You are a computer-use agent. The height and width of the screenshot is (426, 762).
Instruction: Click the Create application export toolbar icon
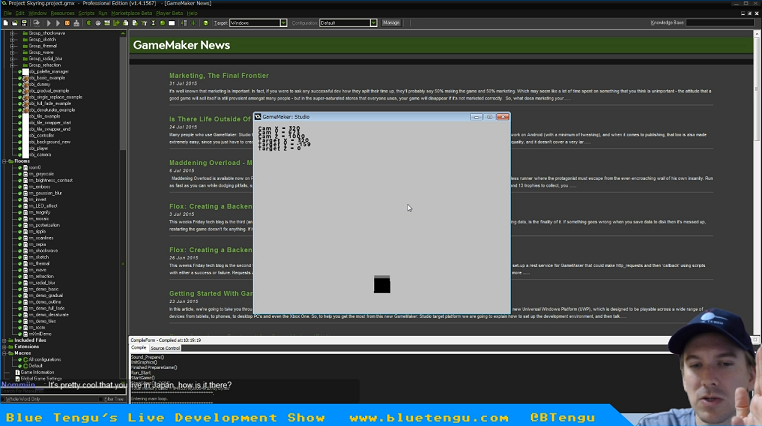[x=36, y=23]
